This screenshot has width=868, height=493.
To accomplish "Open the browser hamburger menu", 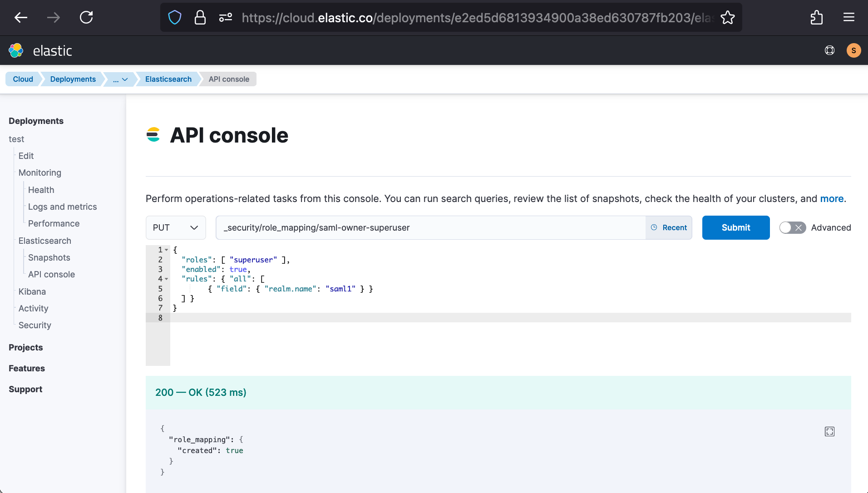I will (849, 18).
